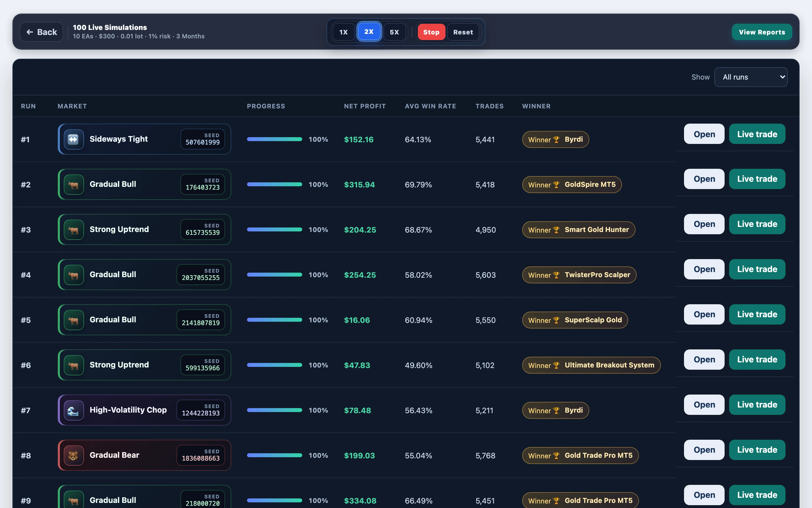Click win rate value 49.60%
Screen dimensions: 812x508
click(x=418, y=365)
